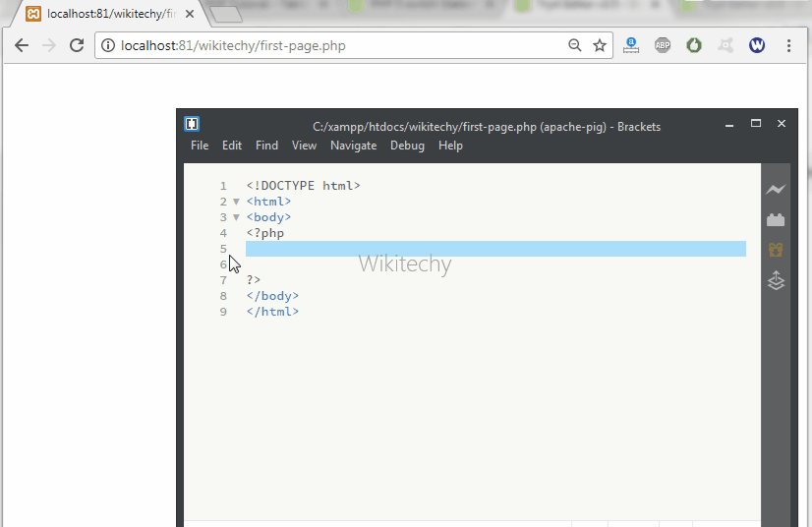Open the File menu in Brackets
Screen dimensions: 812x527
[x=200, y=146]
